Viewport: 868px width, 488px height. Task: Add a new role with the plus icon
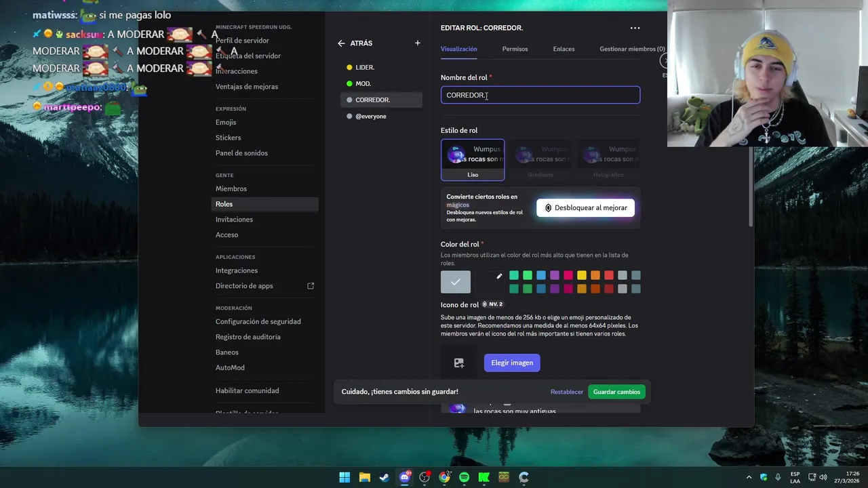[418, 43]
